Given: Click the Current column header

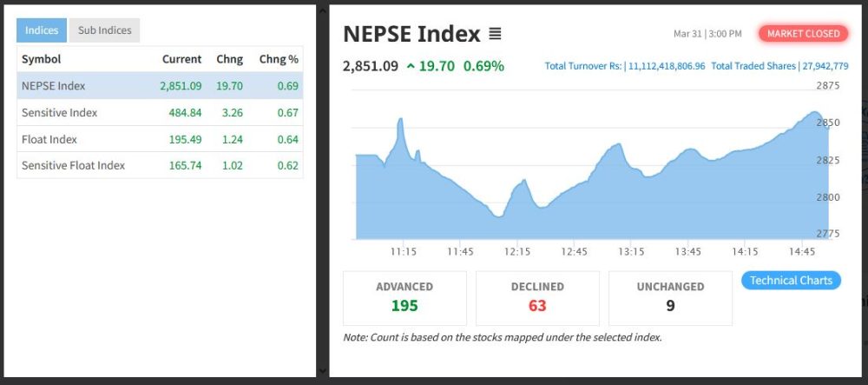Looking at the screenshot, I should coord(181,59).
